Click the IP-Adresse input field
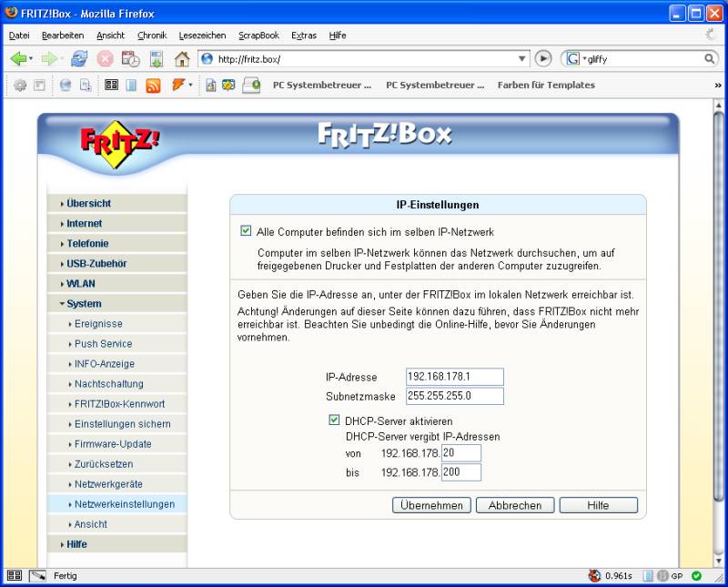728x587 pixels. coord(454,377)
